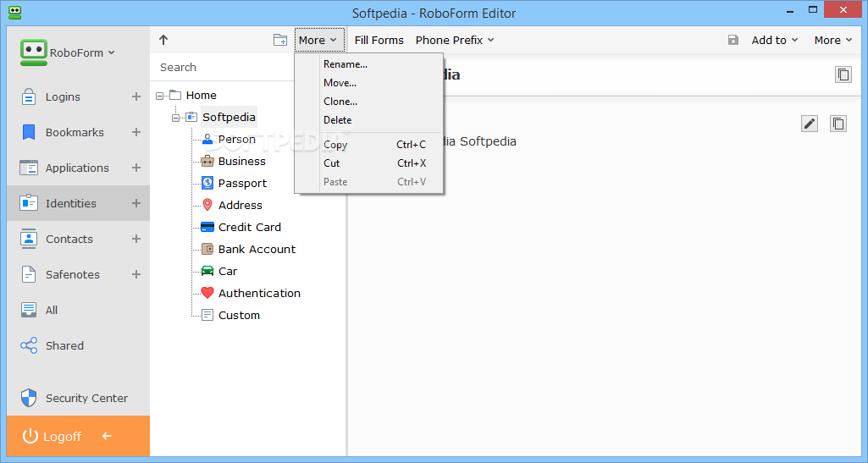The image size is (868, 463).
Task: Choose Copy from the menu
Action: [369, 145]
